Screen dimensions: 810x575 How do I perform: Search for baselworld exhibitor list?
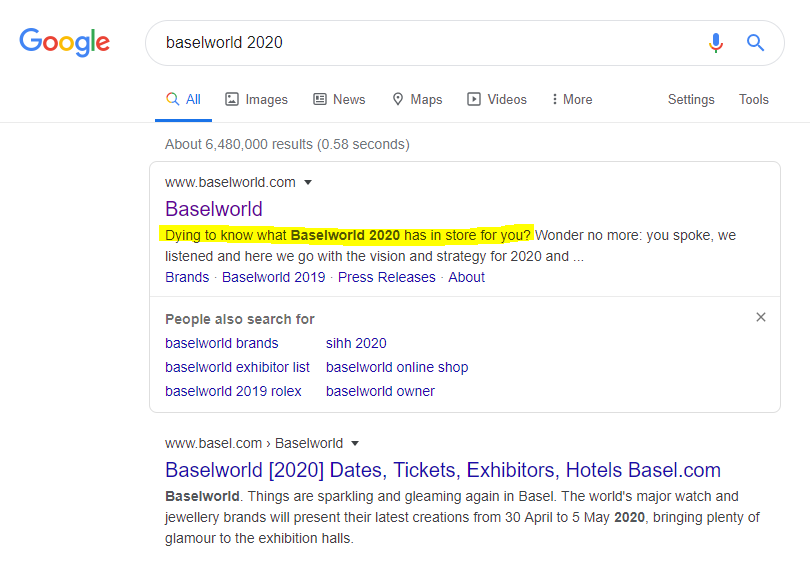pos(237,367)
